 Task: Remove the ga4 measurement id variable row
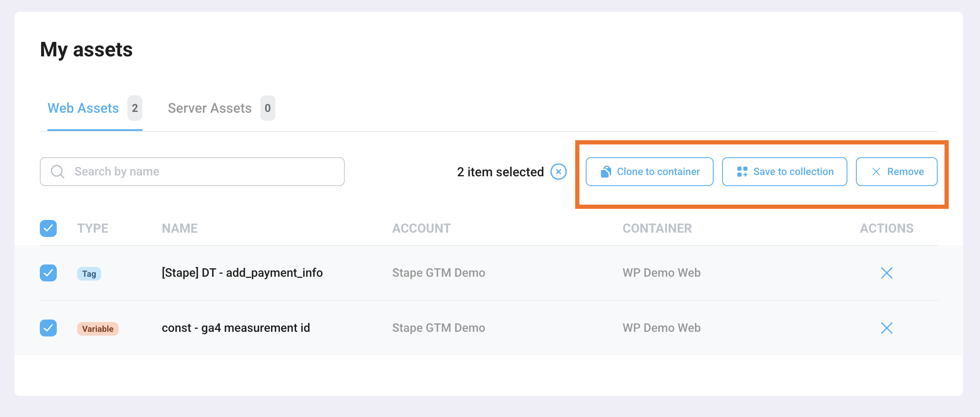coord(886,328)
